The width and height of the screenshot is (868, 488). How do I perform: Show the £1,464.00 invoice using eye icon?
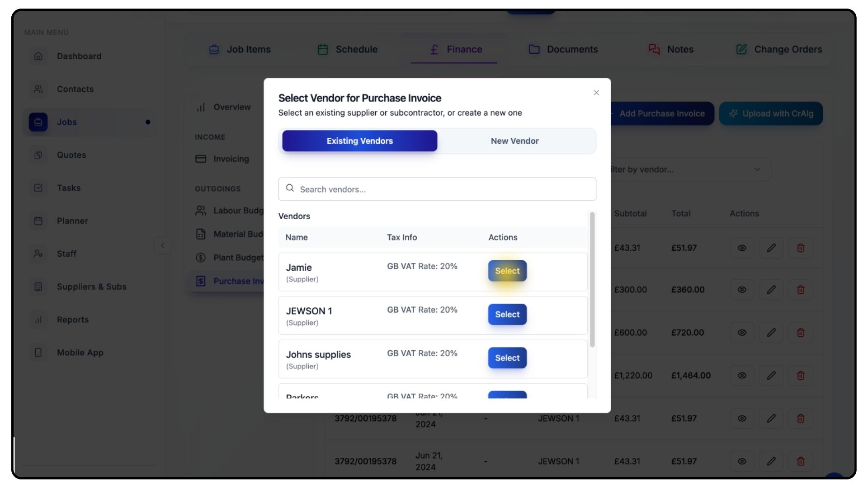pos(742,375)
